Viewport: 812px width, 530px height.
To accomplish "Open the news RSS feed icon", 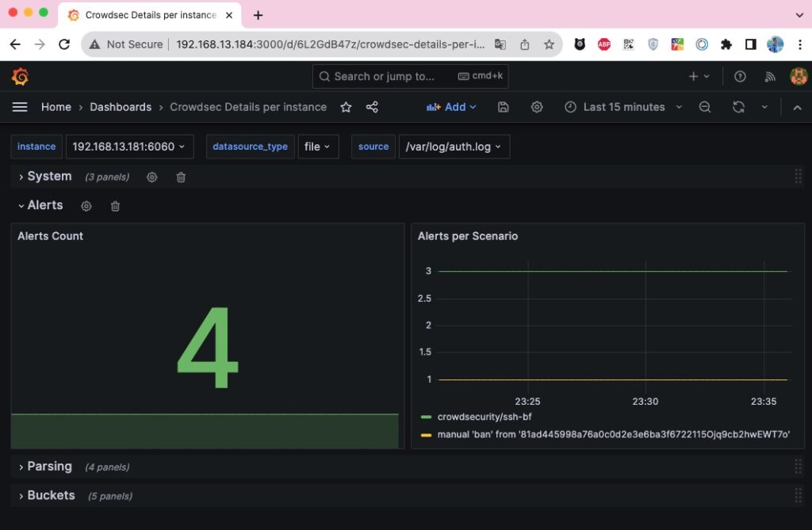I will [x=770, y=77].
